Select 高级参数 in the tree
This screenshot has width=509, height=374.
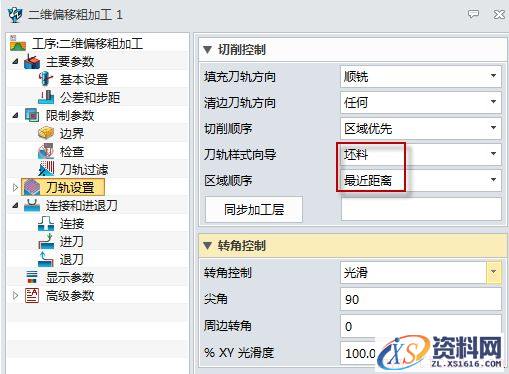pos(70,296)
